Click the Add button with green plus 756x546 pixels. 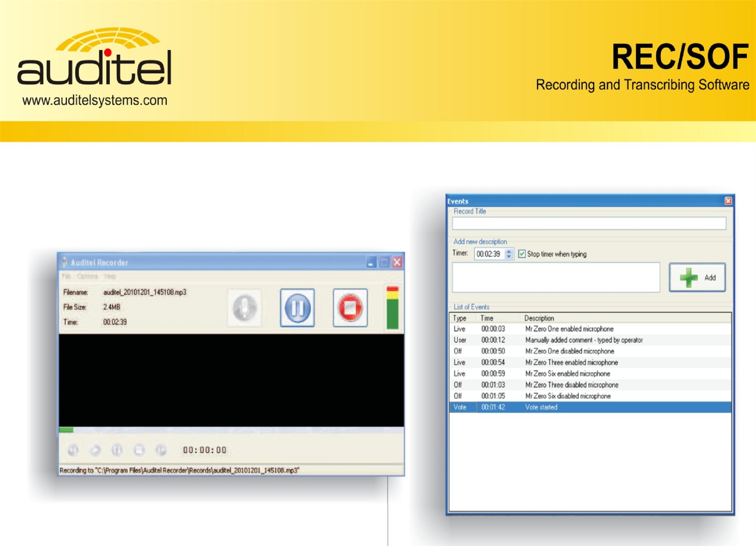coord(697,277)
